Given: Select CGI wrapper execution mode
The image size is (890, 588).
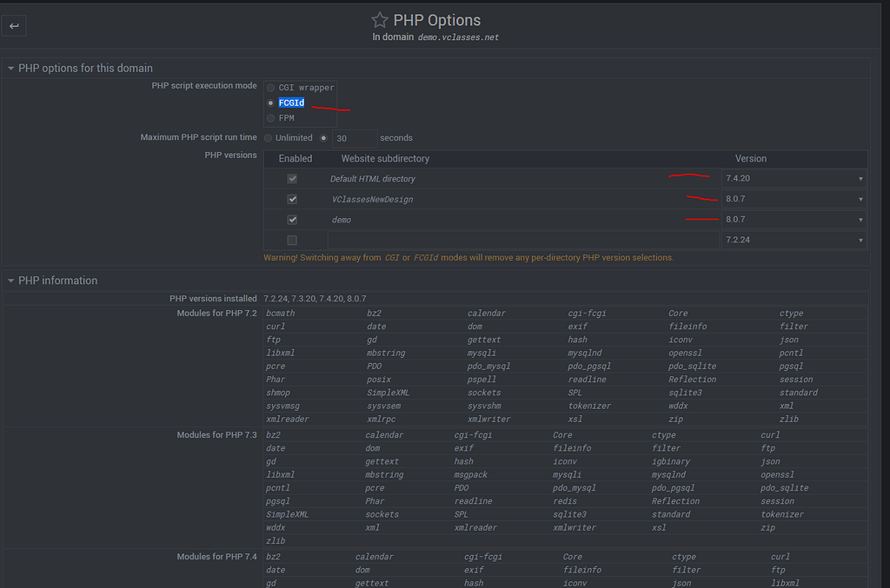Looking at the screenshot, I should click(x=271, y=87).
